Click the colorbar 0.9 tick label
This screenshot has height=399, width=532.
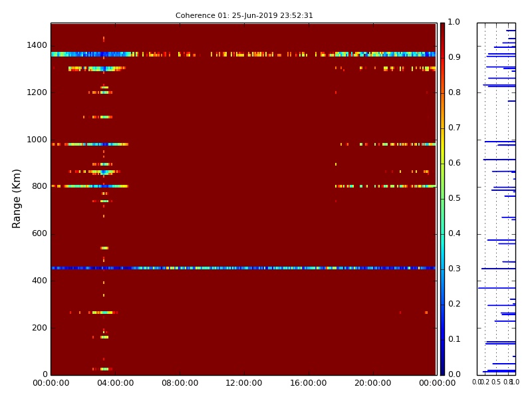454,57
